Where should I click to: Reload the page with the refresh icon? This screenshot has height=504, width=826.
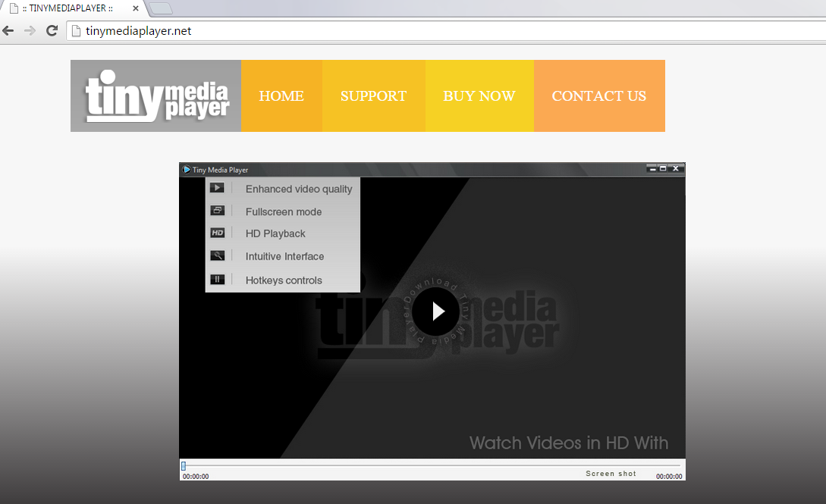(x=52, y=30)
